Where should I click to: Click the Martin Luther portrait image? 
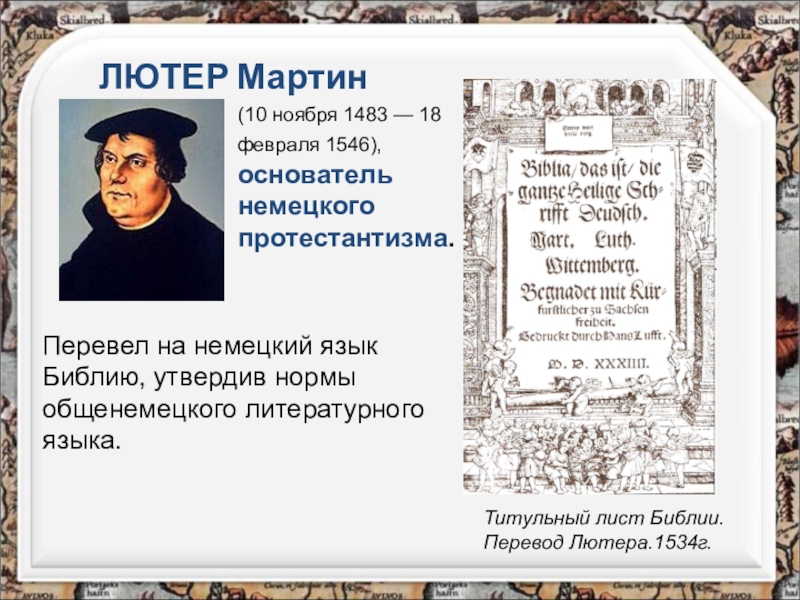tap(141, 199)
